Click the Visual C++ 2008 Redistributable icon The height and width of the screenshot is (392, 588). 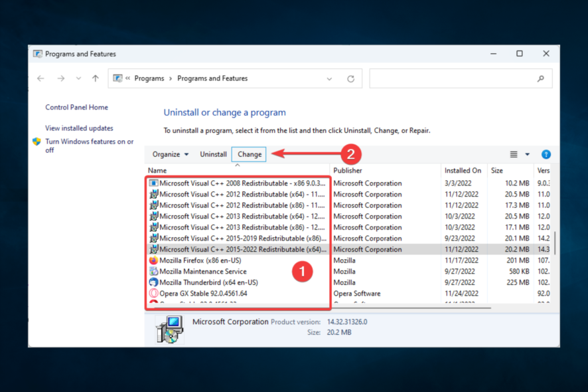[153, 183]
